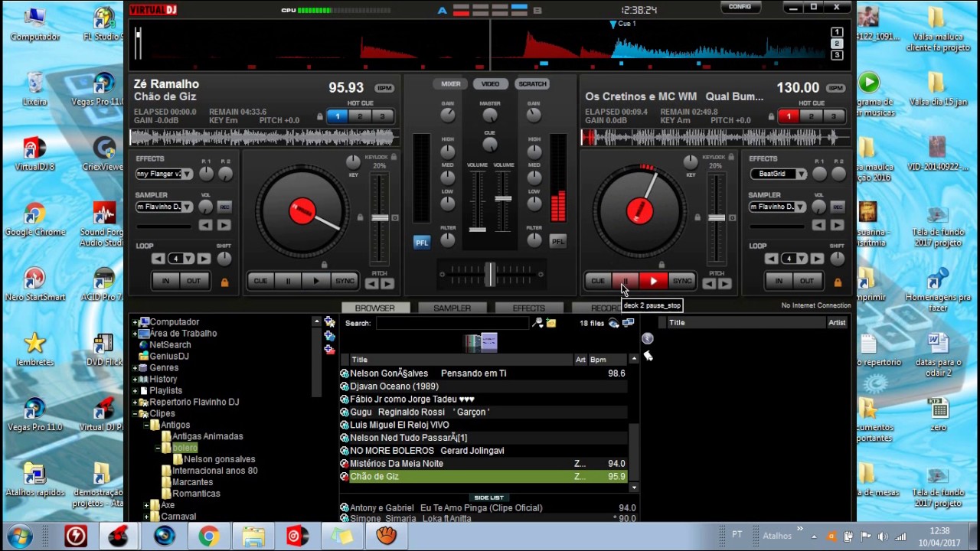
Task: Toggle sampler REC on left deck
Action: point(224,207)
